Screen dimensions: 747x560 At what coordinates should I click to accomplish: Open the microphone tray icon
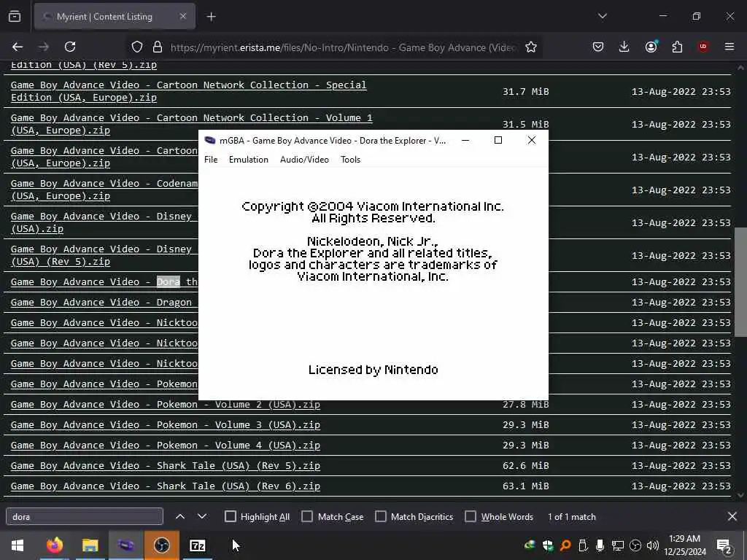point(600,545)
